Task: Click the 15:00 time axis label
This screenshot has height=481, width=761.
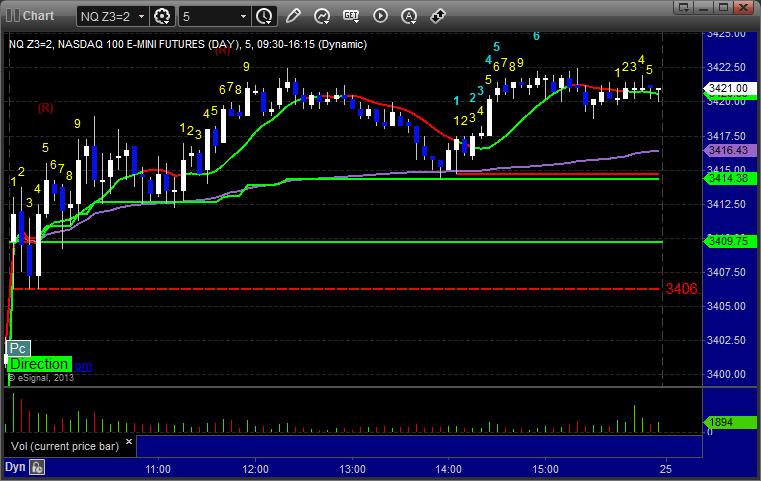Action: pos(546,469)
